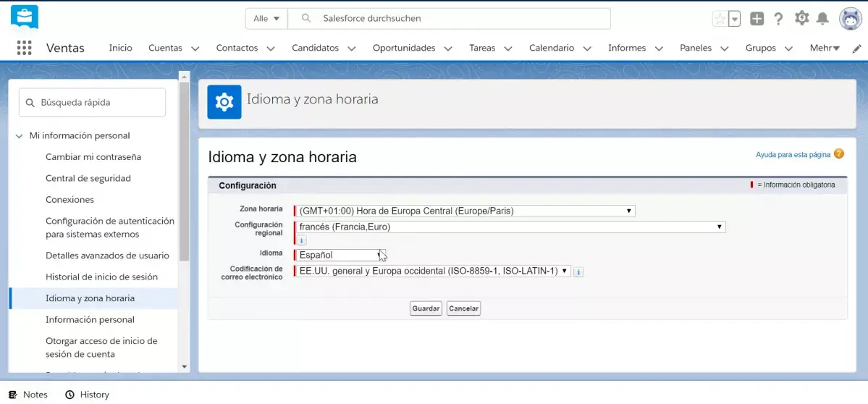The image size is (868, 404).
Task: Click the global actions plus icon
Action: click(757, 19)
